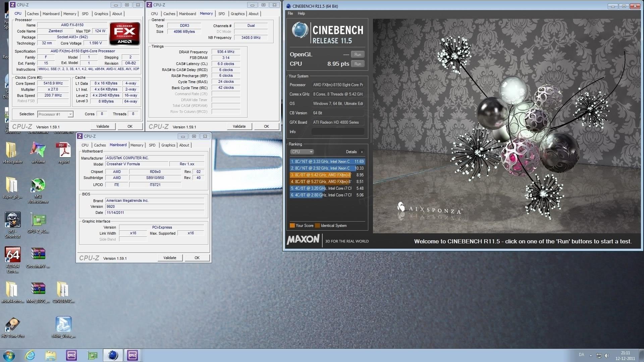Click Validate in Mainboard CPU-Z window

170,258
